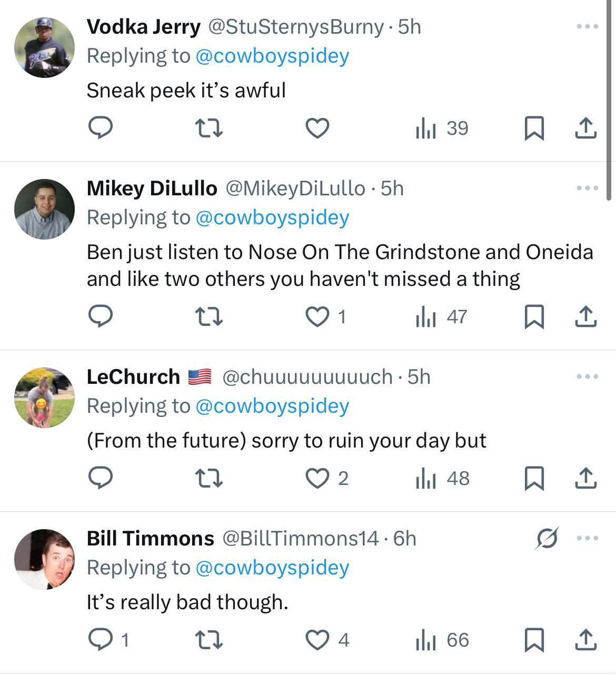The height and width of the screenshot is (675, 616).
Task: Bookmark Bill Timmons' tweet
Action: click(x=534, y=640)
